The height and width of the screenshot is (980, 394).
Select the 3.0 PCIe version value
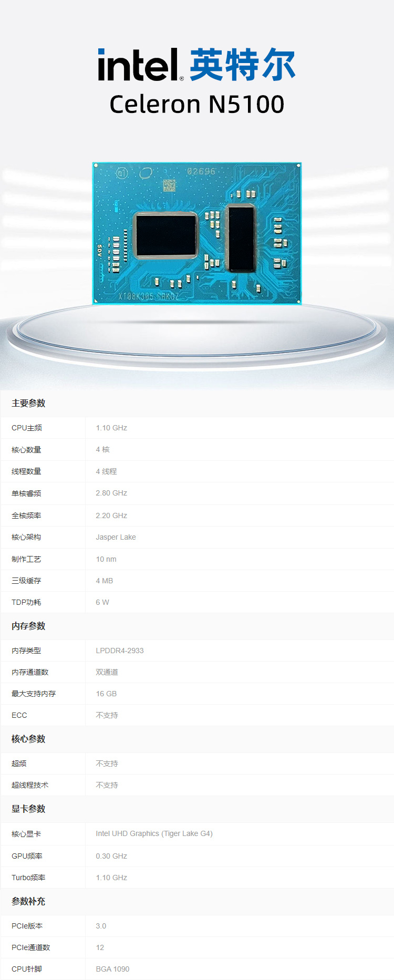(x=101, y=926)
